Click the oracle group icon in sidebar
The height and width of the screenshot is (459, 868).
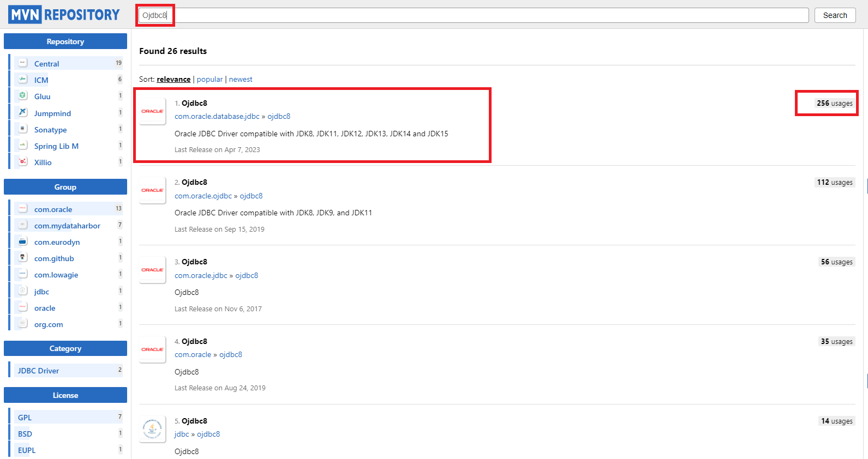23,307
